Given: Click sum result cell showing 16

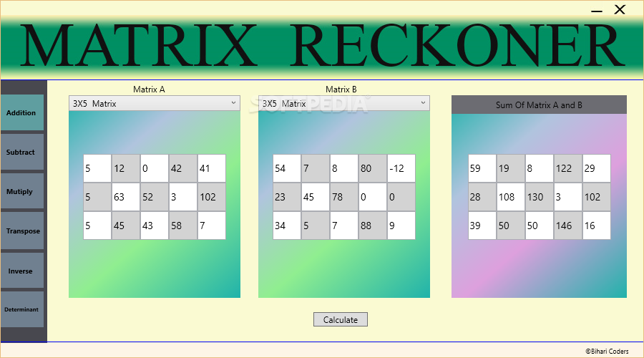Looking at the screenshot, I should pos(596,226).
